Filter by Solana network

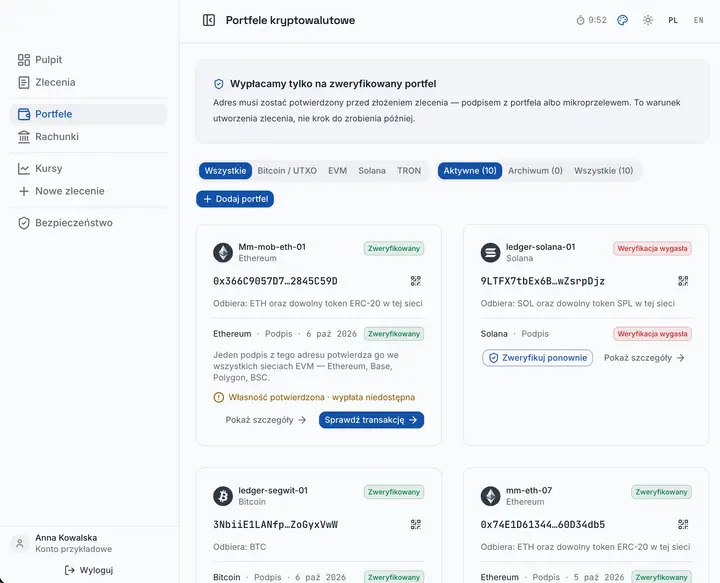tap(372, 171)
